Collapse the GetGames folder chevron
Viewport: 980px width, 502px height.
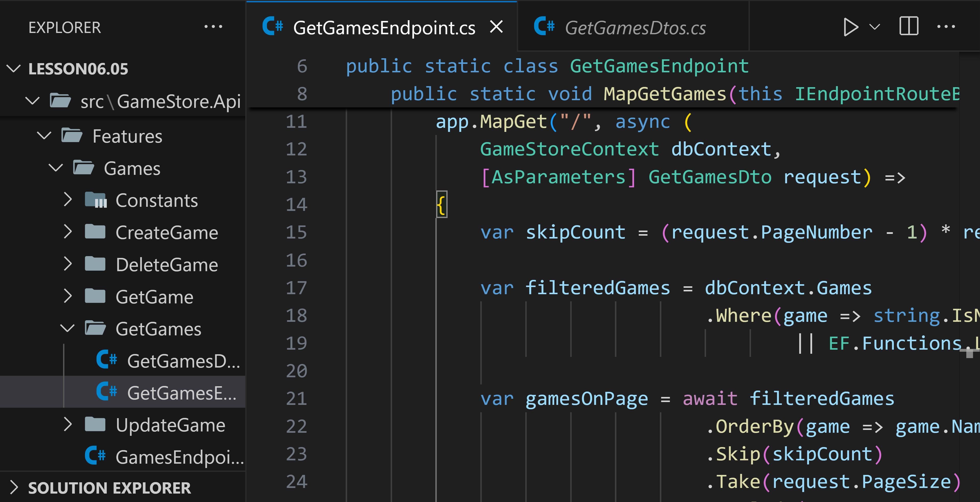click(68, 328)
